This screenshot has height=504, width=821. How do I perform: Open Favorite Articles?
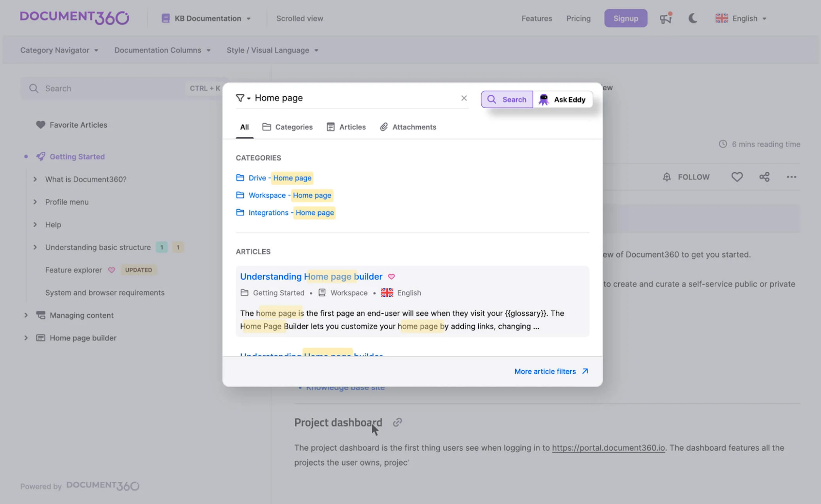coord(71,125)
